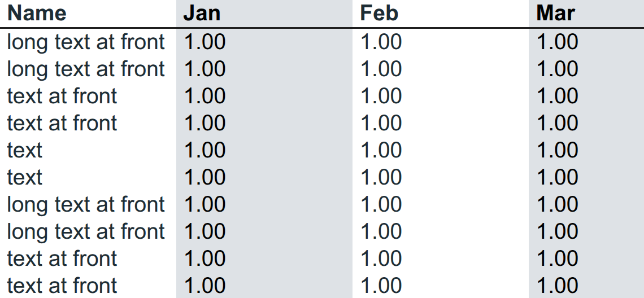
Task: Click Mar value in the first data row
Action: pos(558,42)
